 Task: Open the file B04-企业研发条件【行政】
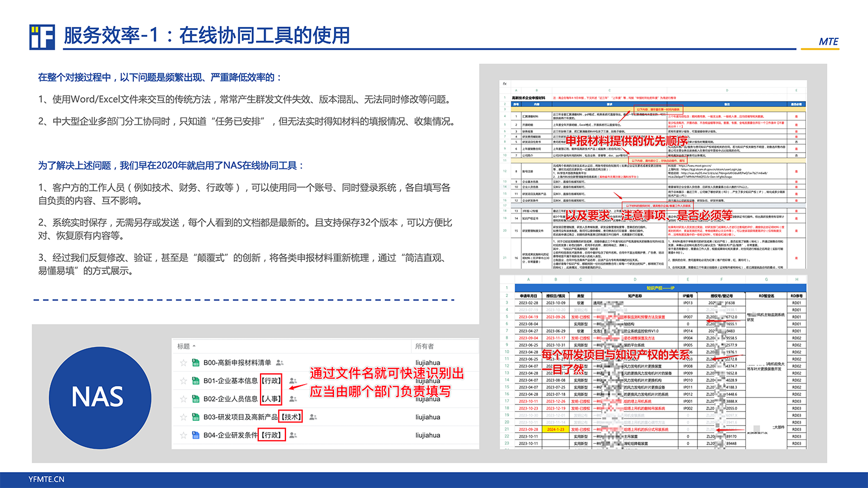point(243,435)
